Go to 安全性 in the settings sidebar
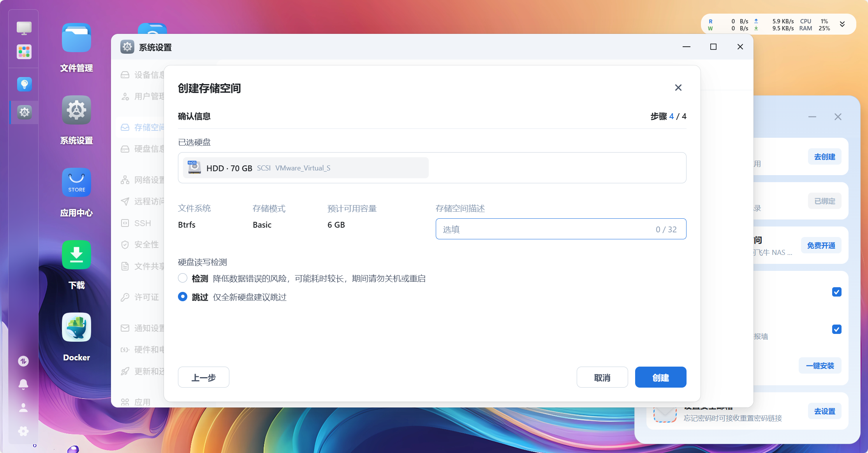 146,245
